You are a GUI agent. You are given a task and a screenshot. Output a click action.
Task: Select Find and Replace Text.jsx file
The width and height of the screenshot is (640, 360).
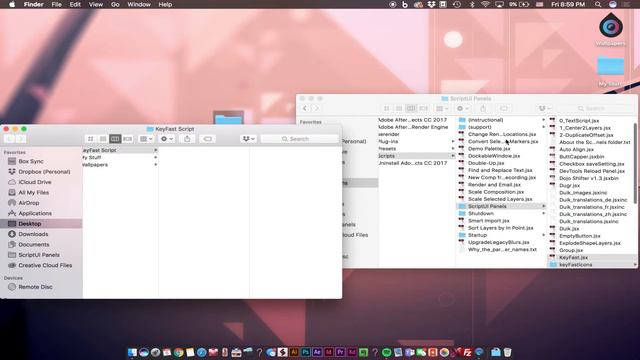500,170
